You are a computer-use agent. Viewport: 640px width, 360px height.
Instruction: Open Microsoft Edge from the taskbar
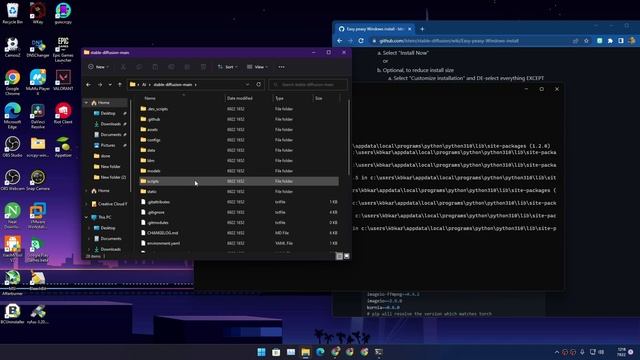pos(320,352)
